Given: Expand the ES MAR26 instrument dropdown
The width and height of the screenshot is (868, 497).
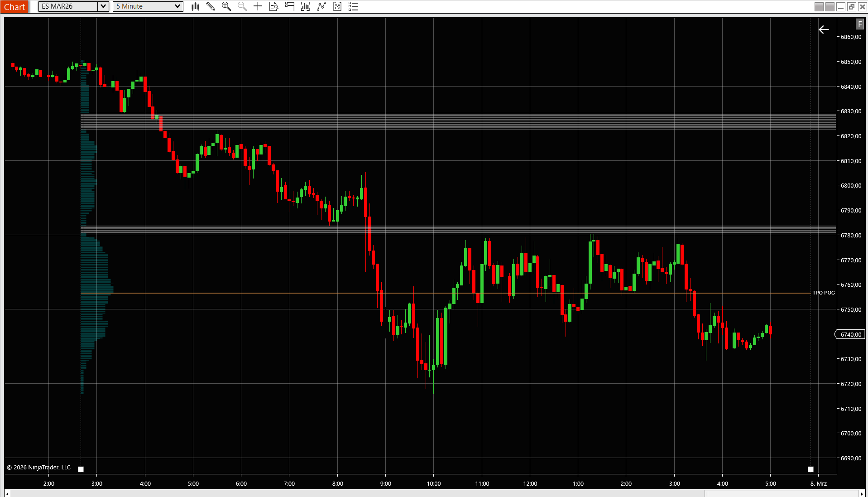Looking at the screenshot, I should 103,6.
